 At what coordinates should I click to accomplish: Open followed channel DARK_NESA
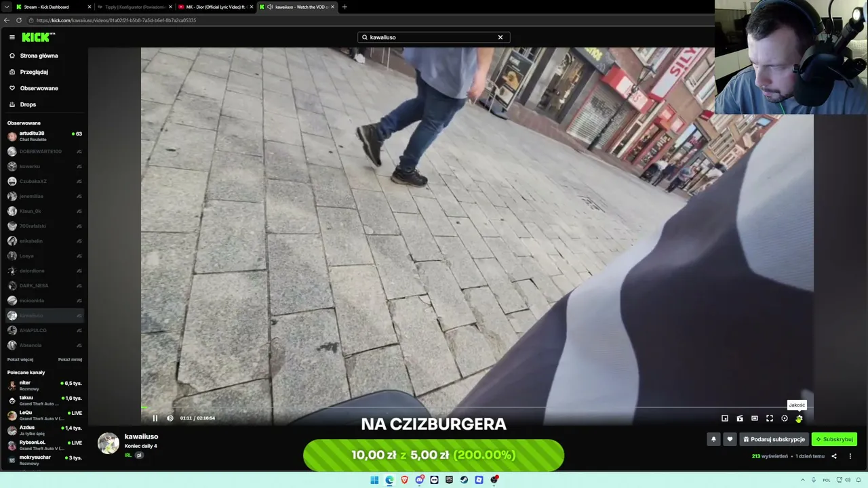(44, 285)
